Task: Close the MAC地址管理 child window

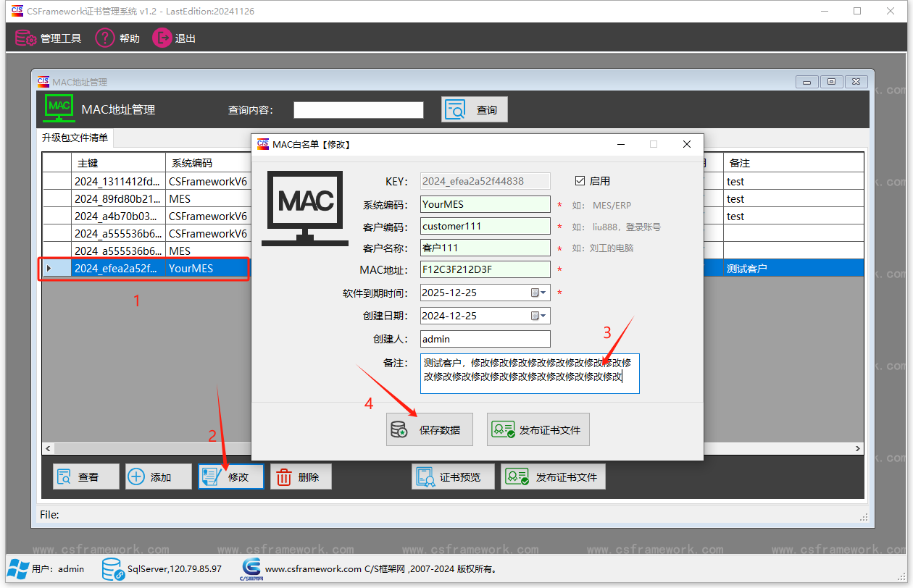Action: coord(856,82)
